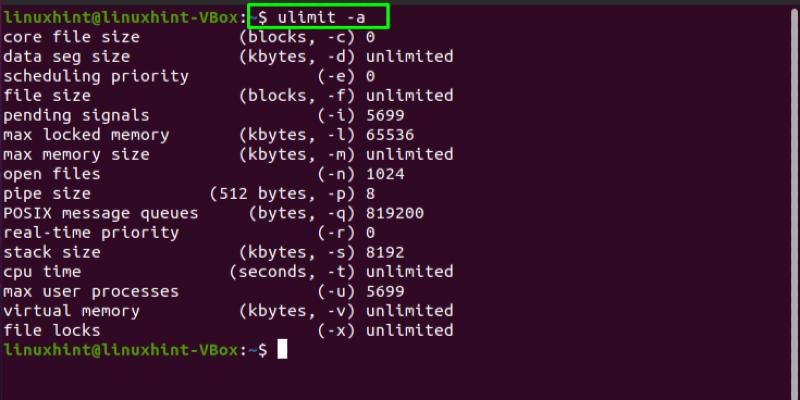
Task: Click the stack size value 8192
Action: [x=385, y=252]
